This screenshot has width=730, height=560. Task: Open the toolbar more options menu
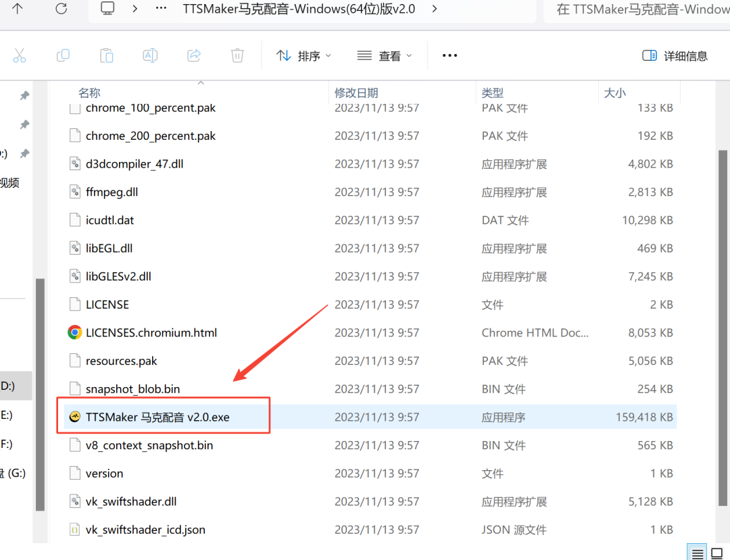[x=449, y=56]
